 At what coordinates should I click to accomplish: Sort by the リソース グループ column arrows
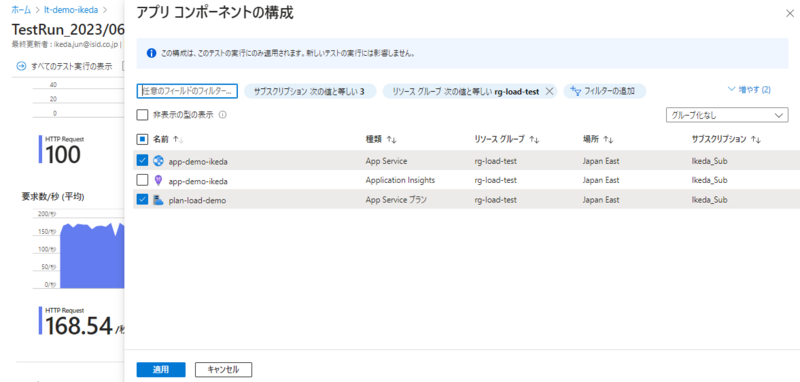tap(534, 139)
